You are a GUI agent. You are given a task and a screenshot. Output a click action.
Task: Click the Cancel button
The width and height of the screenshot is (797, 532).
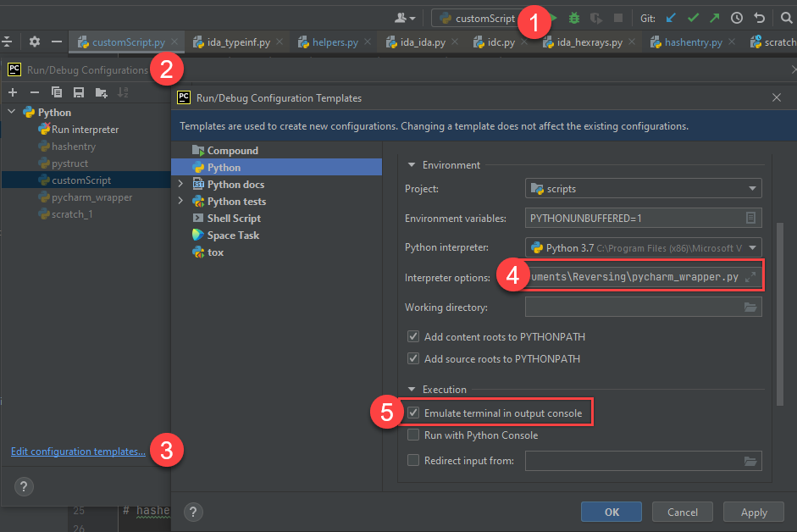coord(682,513)
